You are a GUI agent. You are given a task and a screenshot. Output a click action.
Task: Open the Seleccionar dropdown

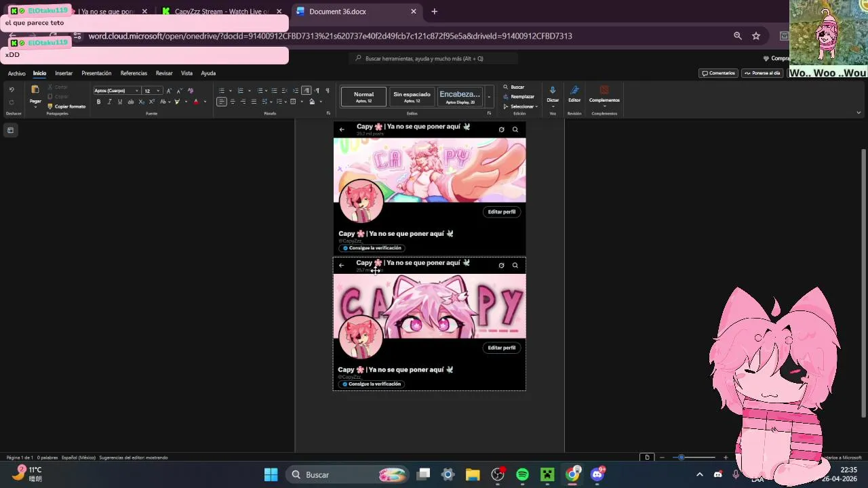pyautogui.click(x=520, y=106)
